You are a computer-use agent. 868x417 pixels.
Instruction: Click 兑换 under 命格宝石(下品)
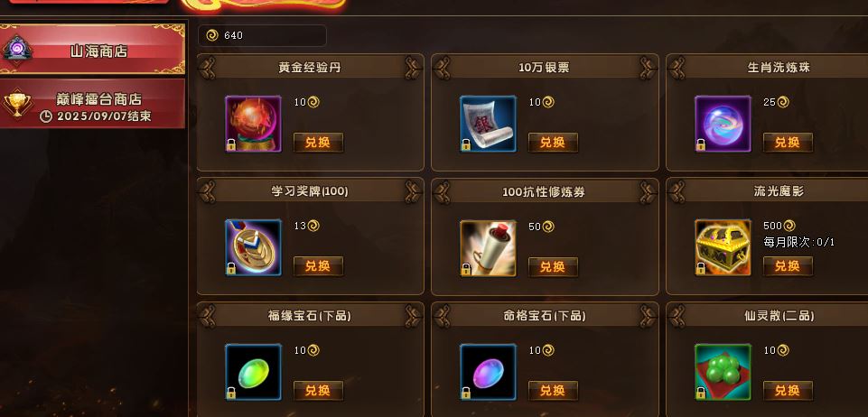point(553,391)
